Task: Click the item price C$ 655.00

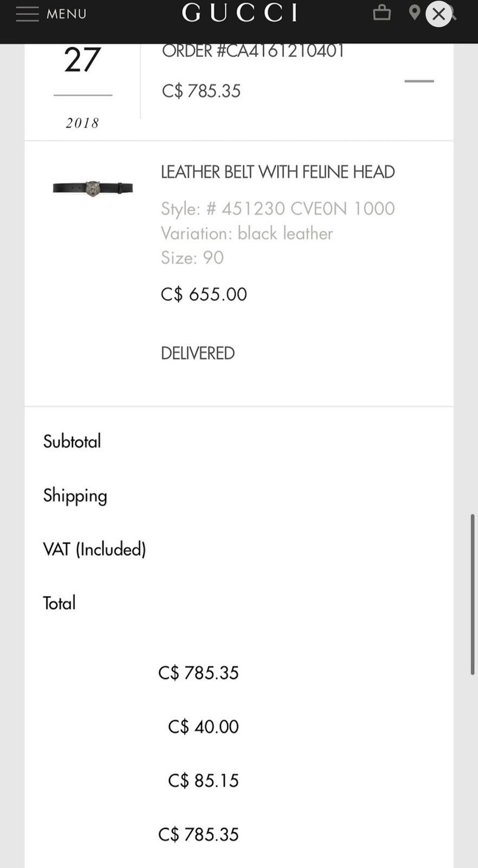Action: [204, 294]
